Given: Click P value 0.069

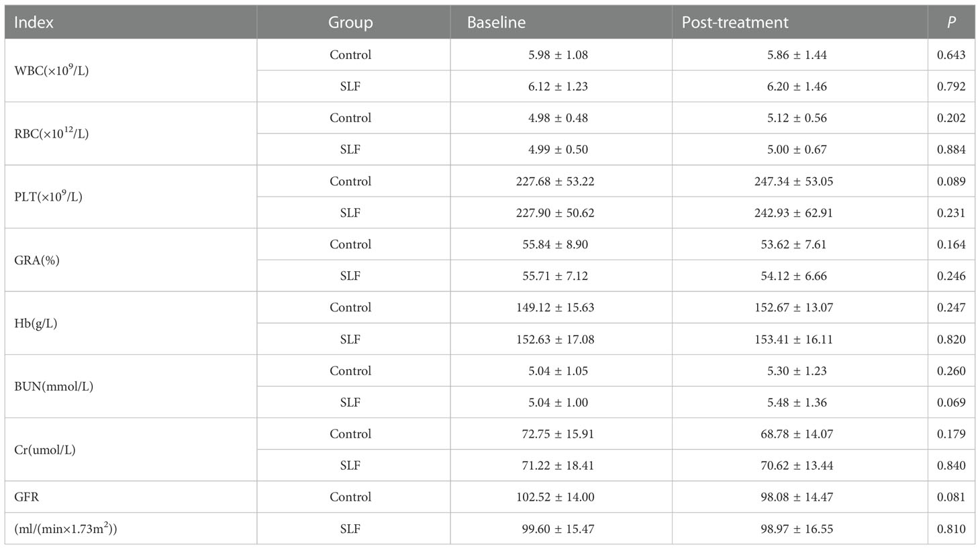Looking at the screenshot, I should (951, 403).
